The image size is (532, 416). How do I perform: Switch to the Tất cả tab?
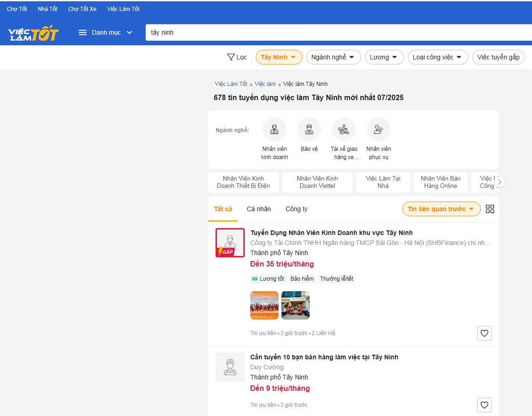tap(223, 209)
